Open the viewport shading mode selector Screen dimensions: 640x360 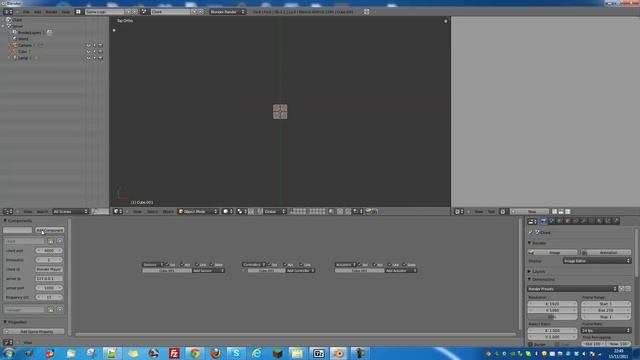coord(227,211)
